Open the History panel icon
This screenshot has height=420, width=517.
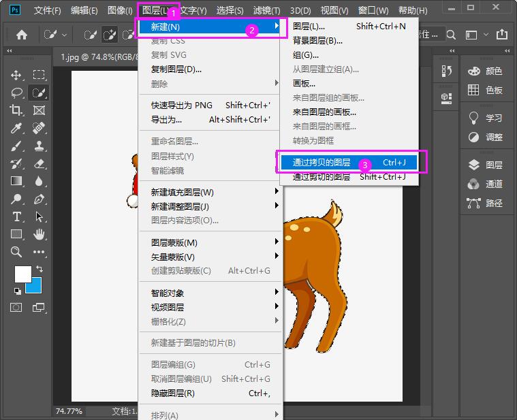coord(446,71)
